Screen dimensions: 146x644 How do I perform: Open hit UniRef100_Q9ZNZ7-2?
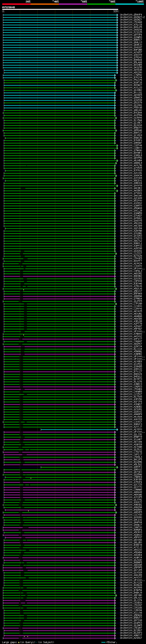coord(132,17)
